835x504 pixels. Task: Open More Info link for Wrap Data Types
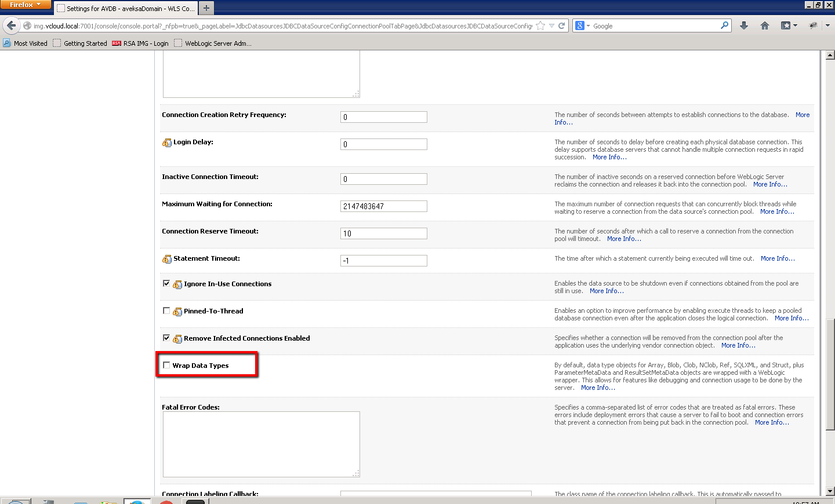point(597,388)
